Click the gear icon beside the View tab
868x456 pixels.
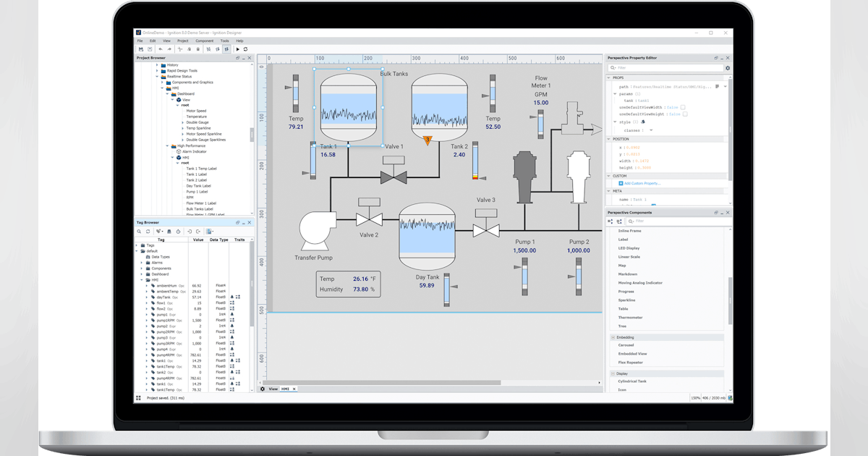263,389
